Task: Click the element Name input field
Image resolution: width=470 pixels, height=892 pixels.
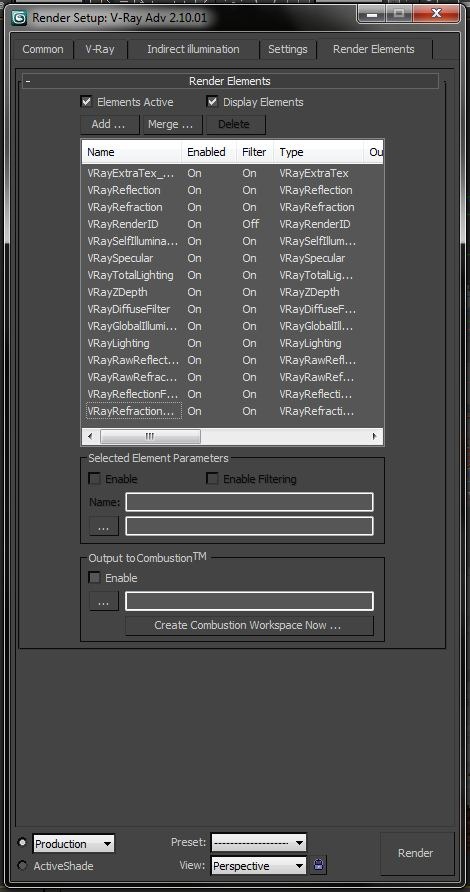Action: [249, 502]
